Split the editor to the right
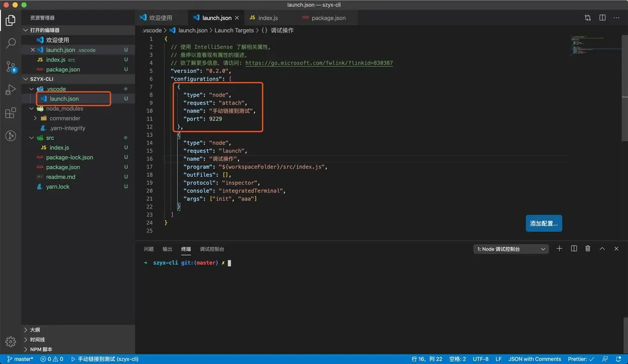The height and width of the screenshot is (364, 628). (x=602, y=18)
